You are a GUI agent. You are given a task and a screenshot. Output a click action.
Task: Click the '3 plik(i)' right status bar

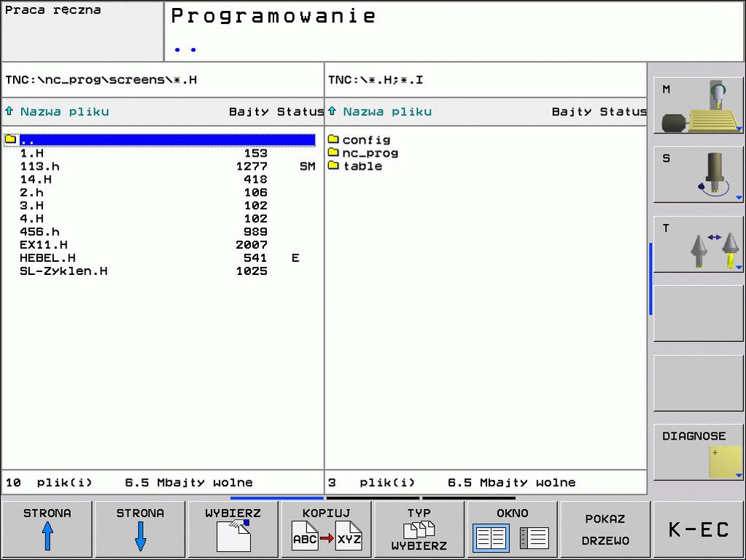click(x=486, y=483)
